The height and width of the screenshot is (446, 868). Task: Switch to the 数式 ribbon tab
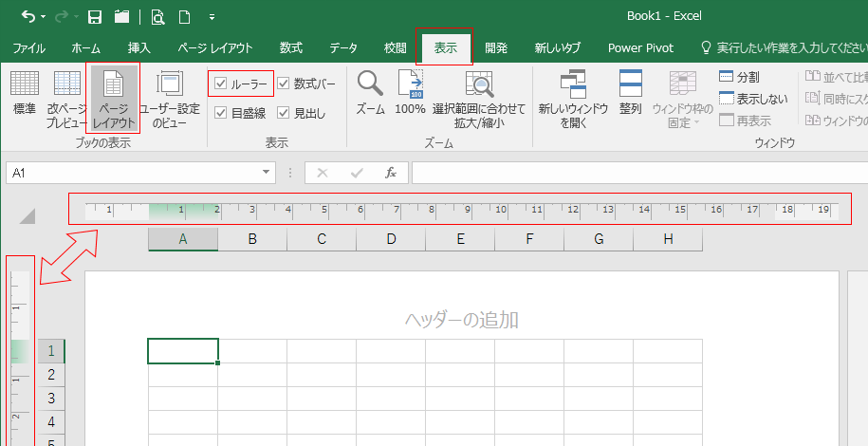click(291, 47)
